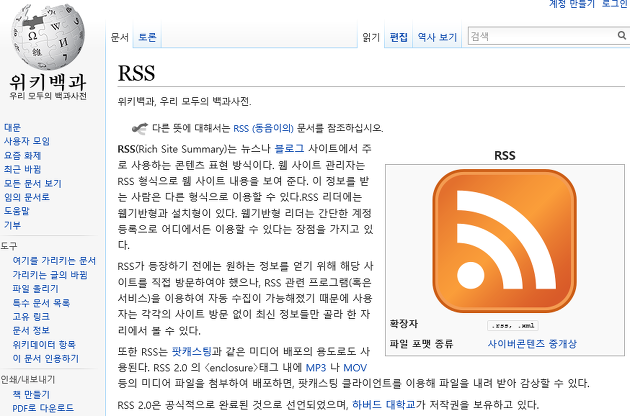The height and width of the screenshot is (416, 630).
Task: Click the Wikipedia globe logo
Action: [x=48, y=36]
